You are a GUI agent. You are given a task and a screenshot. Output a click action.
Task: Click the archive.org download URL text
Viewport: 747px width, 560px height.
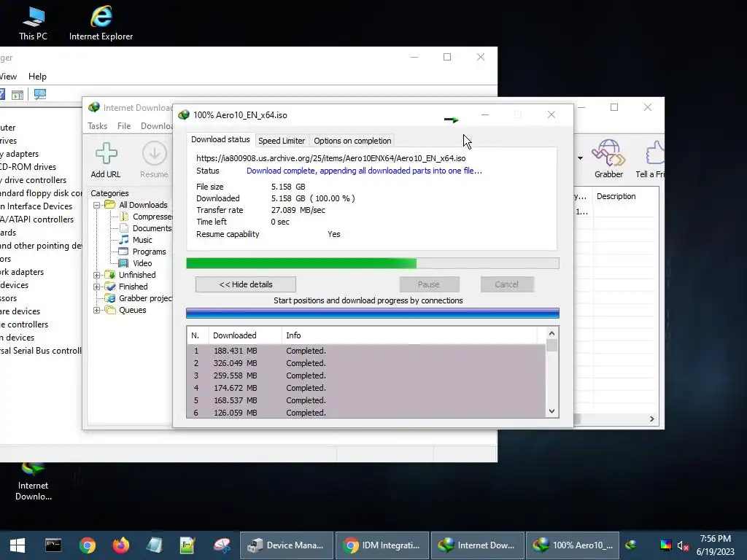(330, 158)
